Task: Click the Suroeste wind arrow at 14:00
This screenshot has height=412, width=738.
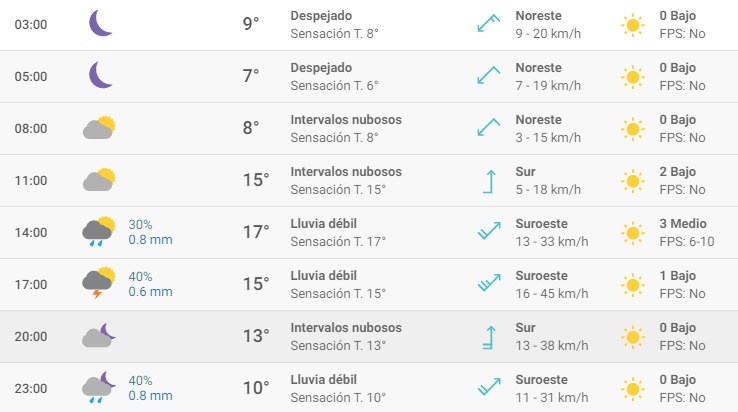Action: [489, 231]
